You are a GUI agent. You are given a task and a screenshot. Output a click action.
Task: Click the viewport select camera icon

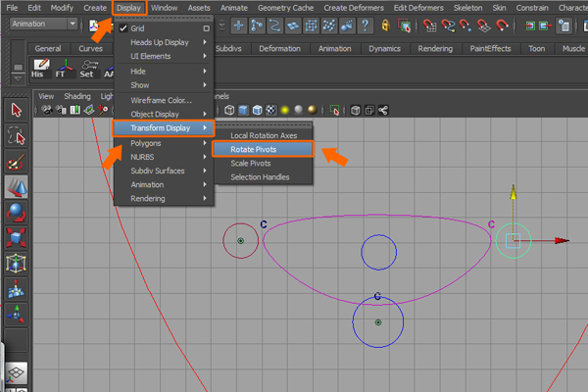point(47,110)
